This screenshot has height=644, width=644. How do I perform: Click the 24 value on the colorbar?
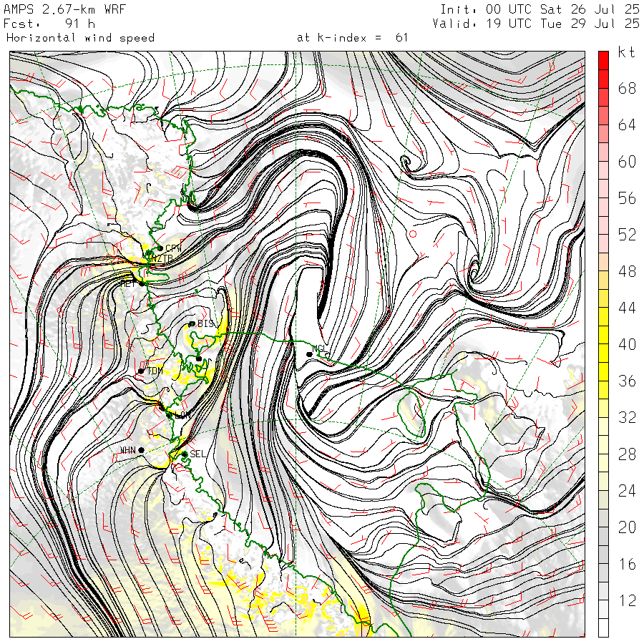click(x=627, y=491)
